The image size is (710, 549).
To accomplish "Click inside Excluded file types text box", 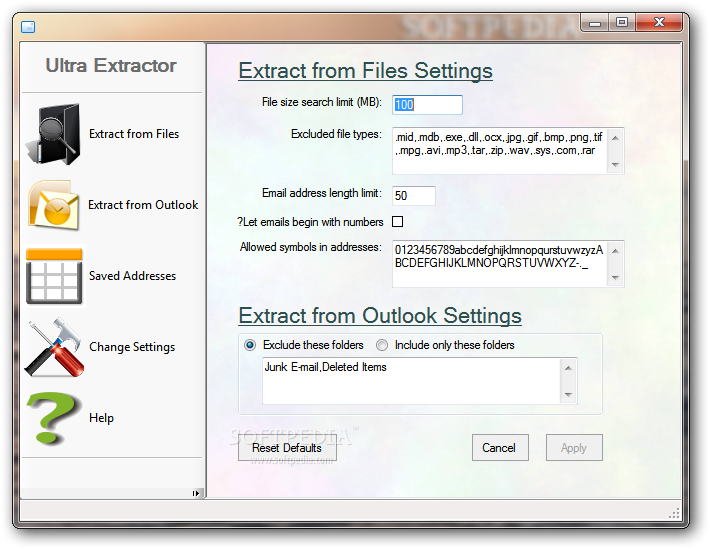I will [x=500, y=151].
